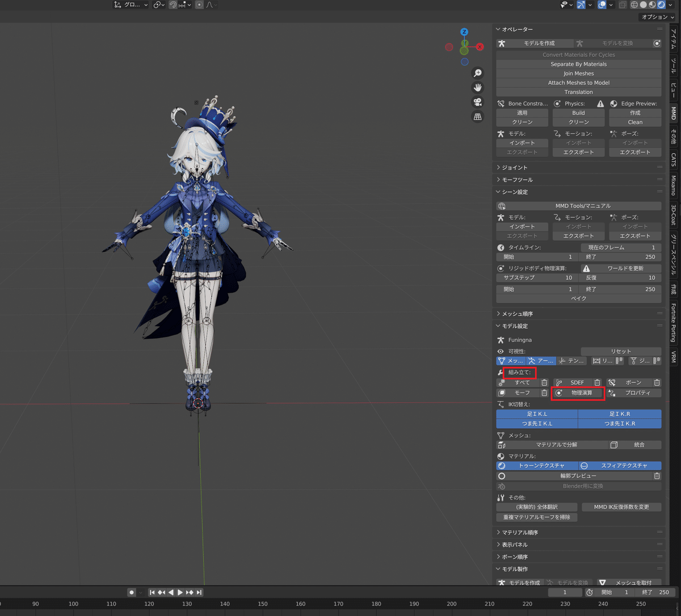Toggle メッ... mesh visibility button

point(510,361)
